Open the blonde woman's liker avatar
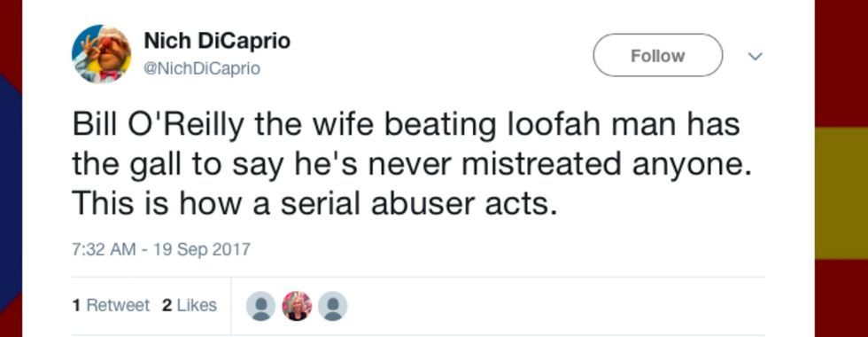This screenshot has height=337, width=868. pyautogui.click(x=297, y=306)
